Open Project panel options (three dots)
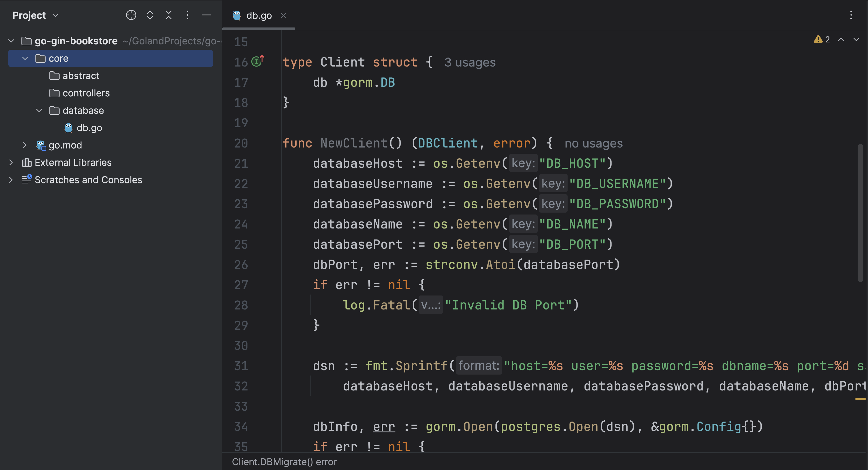Screen dimensions: 868x470 (x=188, y=15)
